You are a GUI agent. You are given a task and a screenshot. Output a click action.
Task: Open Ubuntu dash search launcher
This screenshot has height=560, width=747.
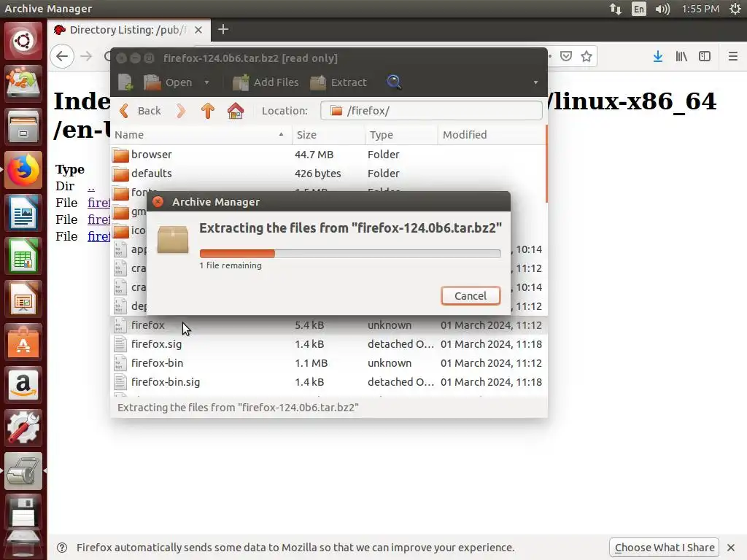click(x=23, y=41)
